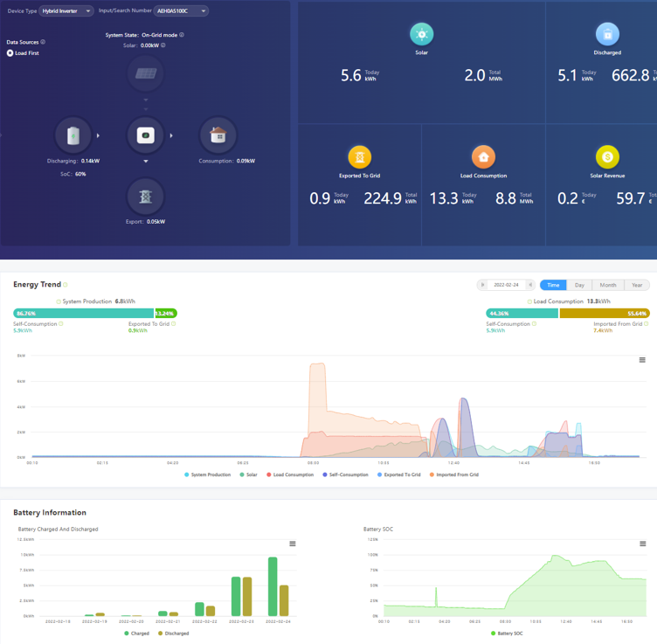
Task: Open the Battery SOC chart menu icon
Action: coord(642,544)
